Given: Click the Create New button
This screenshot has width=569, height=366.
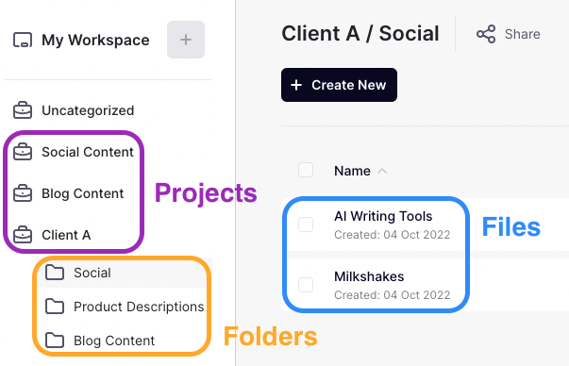Looking at the screenshot, I should [339, 85].
